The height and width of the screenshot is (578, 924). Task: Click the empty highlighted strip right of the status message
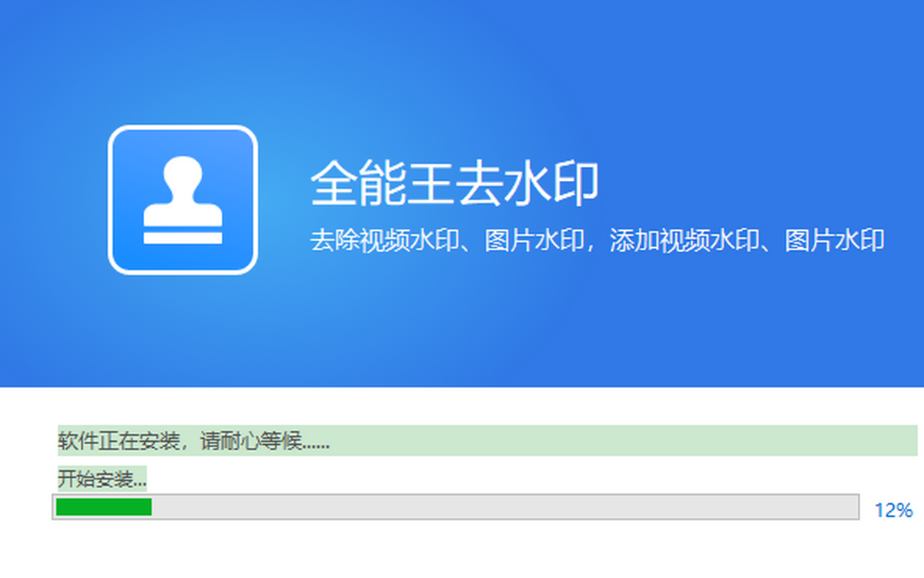616,441
